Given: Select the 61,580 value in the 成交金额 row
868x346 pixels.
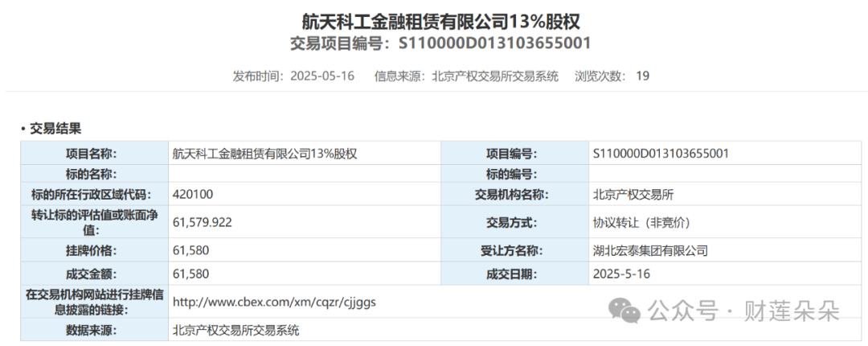Looking at the screenshot, I should [191, 274].
